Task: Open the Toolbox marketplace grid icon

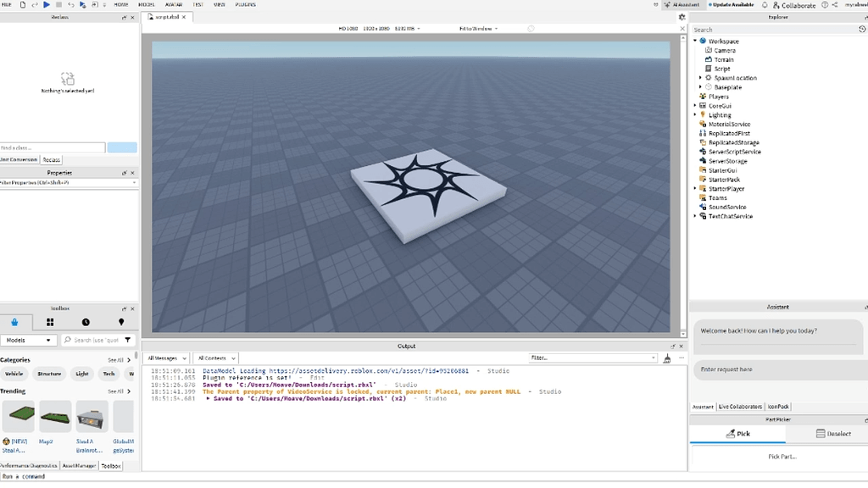Action: pyautogui.click(x=49, y=321)
